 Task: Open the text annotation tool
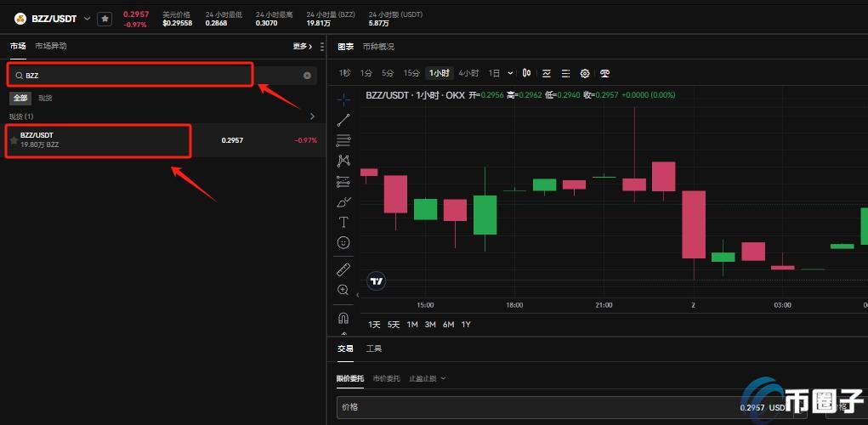343,222
